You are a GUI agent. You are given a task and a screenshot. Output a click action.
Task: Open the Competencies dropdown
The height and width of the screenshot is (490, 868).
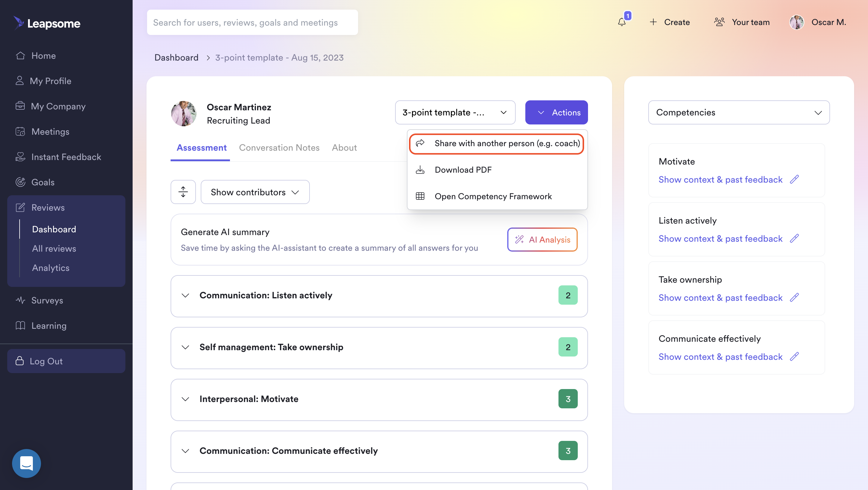[739, 112]
